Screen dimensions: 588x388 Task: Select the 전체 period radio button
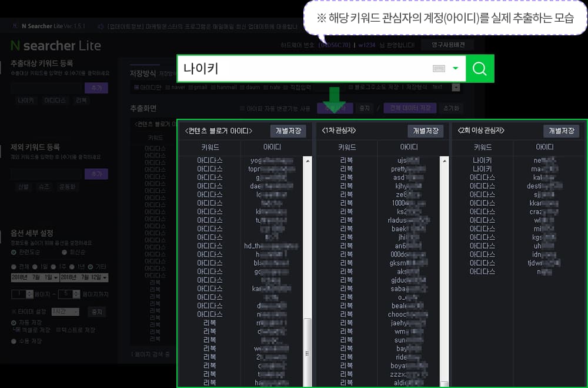14,267
